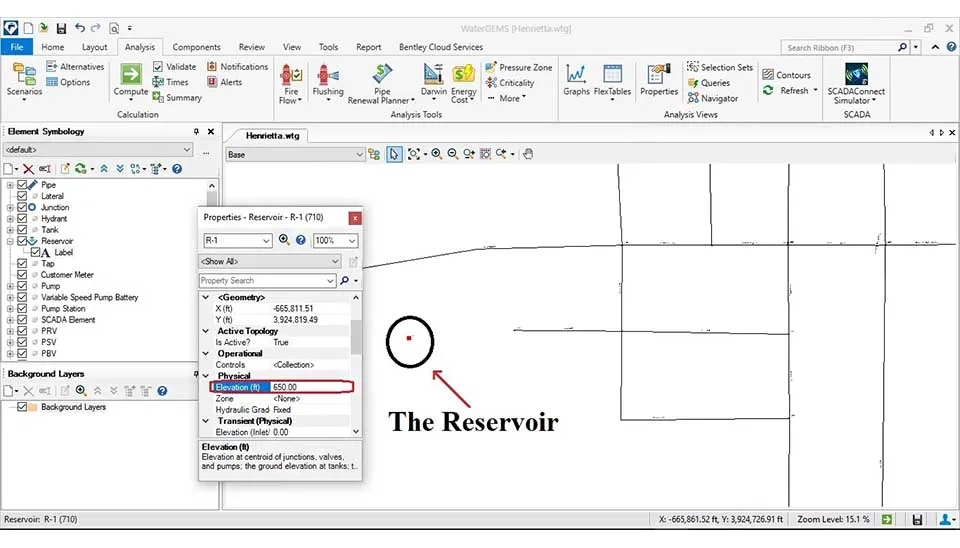Click the Property Search input field

[x=267, y=281]
